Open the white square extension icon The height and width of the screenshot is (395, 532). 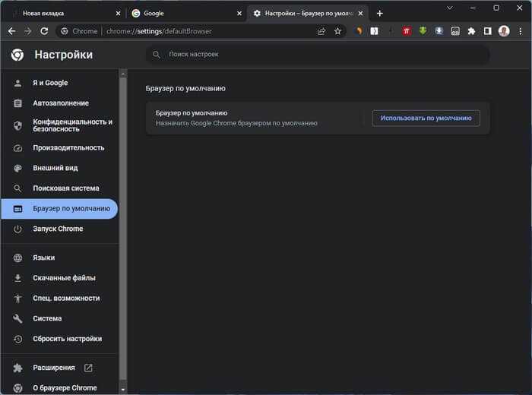click(x=374, y=31)
